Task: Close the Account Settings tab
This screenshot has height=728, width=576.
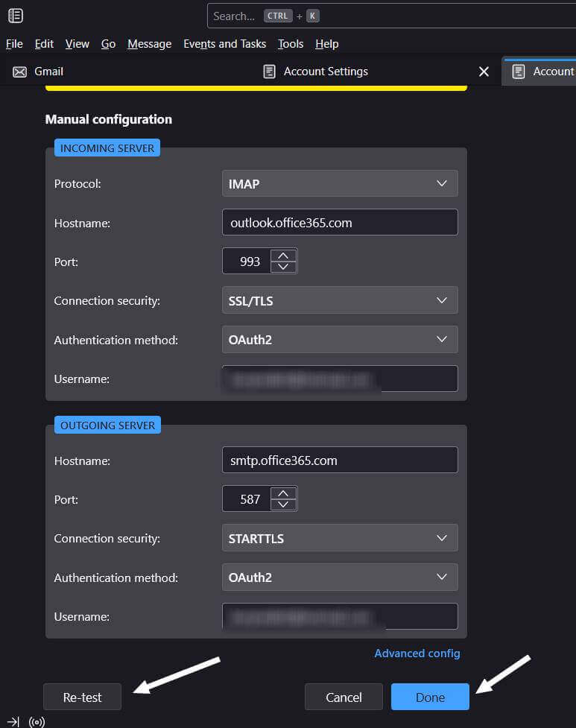Action: 484,72
